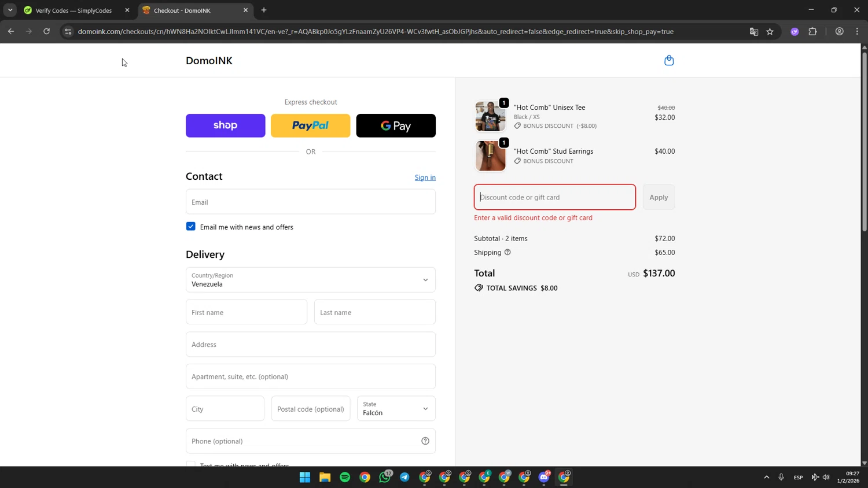This screenshot has width=868, height=488.
Task: Open the browser extensions puzzle icon
Action: pyautogui.click(x=813, y=31)
